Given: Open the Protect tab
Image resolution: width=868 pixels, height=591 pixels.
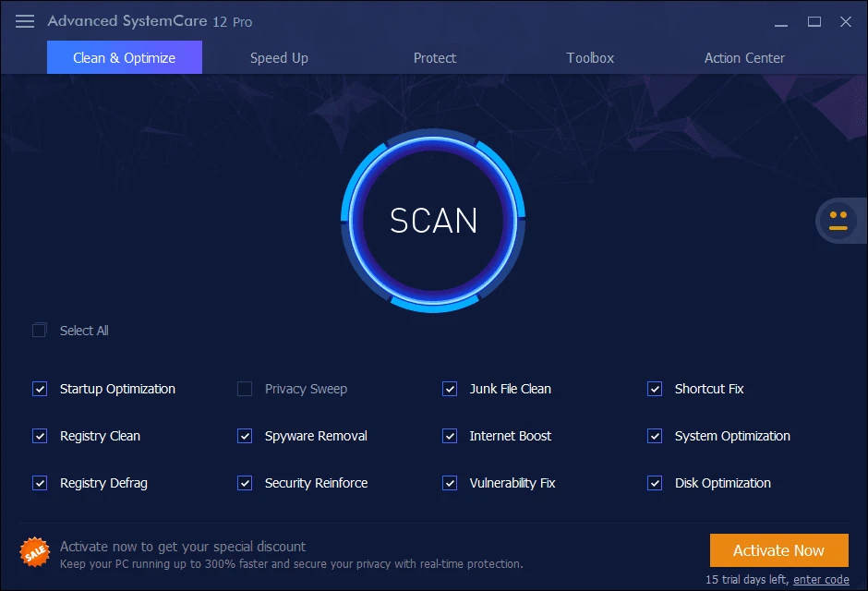Looking at the screenshot, I should pyautogui.click(x=435, y=57).
